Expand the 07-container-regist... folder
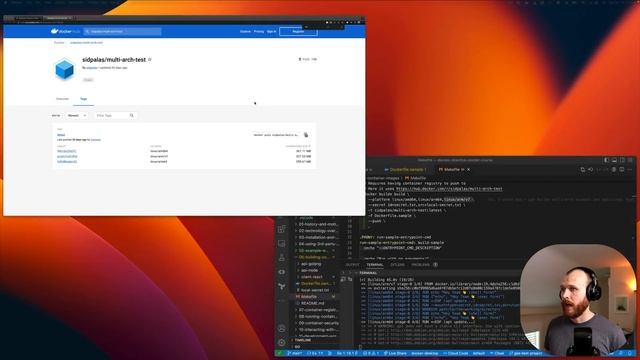The height and width of the screenshot is (360, 640). [x=317, y=310]
